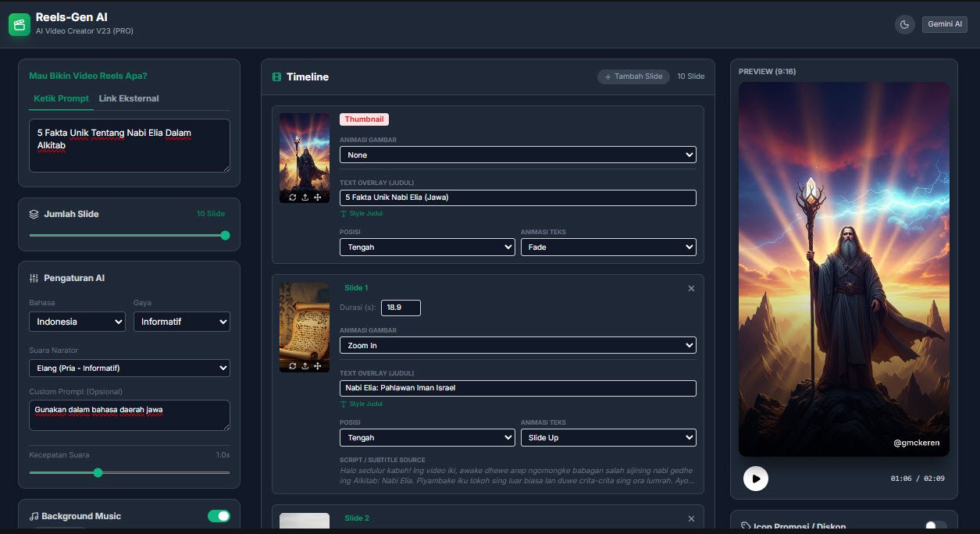This screenshot has height=534, width=980.
Task: Click the sliders icon beside Pengaturan AI
Action: tap(34, 278)
